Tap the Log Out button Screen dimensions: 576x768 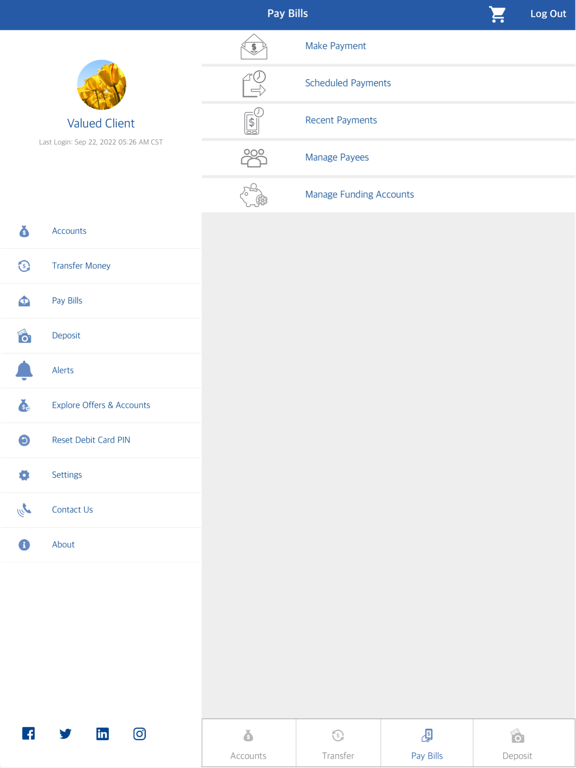[x=548, y=14]
